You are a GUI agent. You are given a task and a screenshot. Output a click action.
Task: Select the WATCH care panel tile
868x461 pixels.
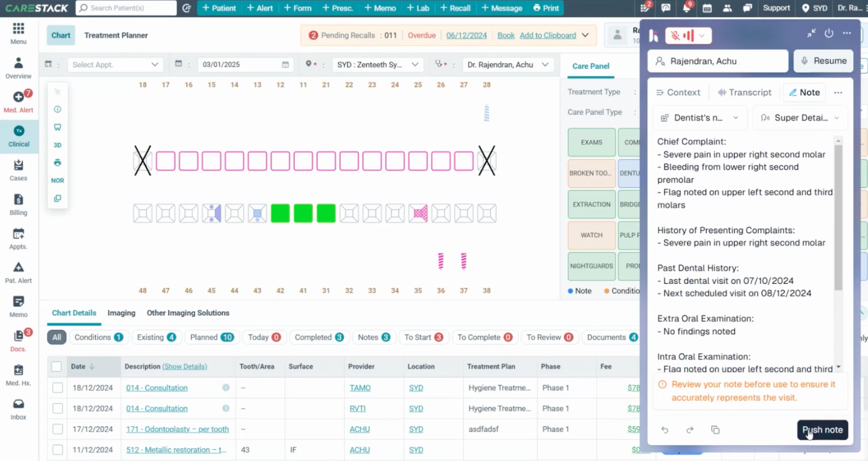pos(592,235)
